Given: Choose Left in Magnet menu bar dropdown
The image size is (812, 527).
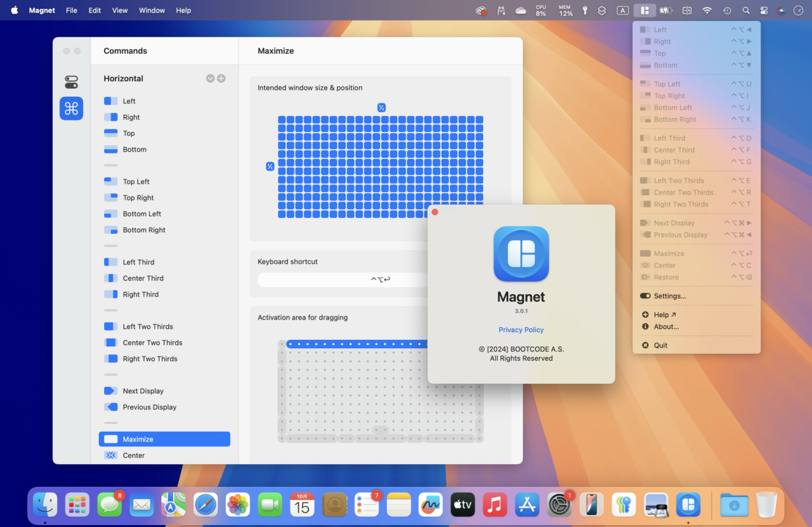Looking at the screenshot, I should pyautogui.click(x=696, y=30).
